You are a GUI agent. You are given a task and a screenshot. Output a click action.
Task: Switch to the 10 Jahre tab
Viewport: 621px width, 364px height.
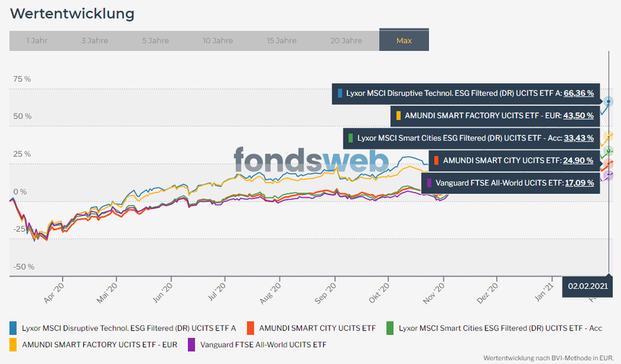pyautogui.click(x=217, y=40)
